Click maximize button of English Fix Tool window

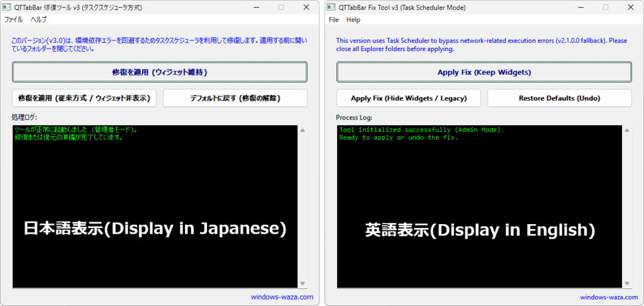(x=606, y=7)
